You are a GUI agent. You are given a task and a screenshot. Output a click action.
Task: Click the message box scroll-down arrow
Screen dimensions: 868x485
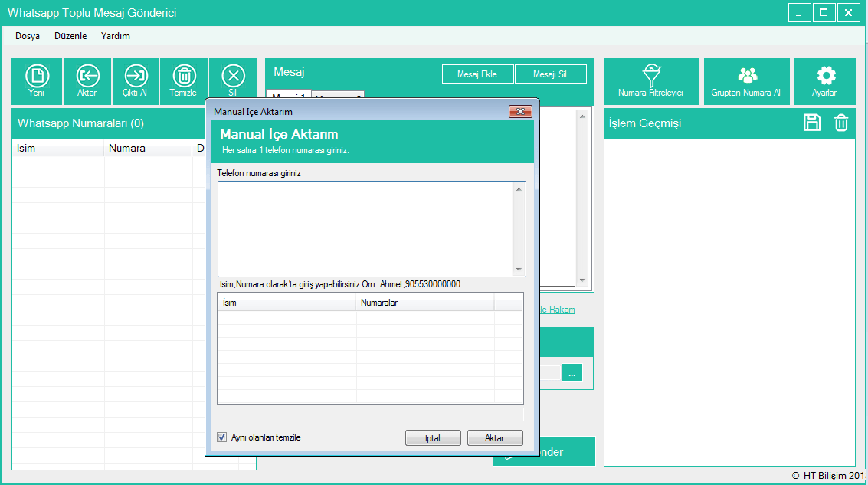tap(582, 280)
